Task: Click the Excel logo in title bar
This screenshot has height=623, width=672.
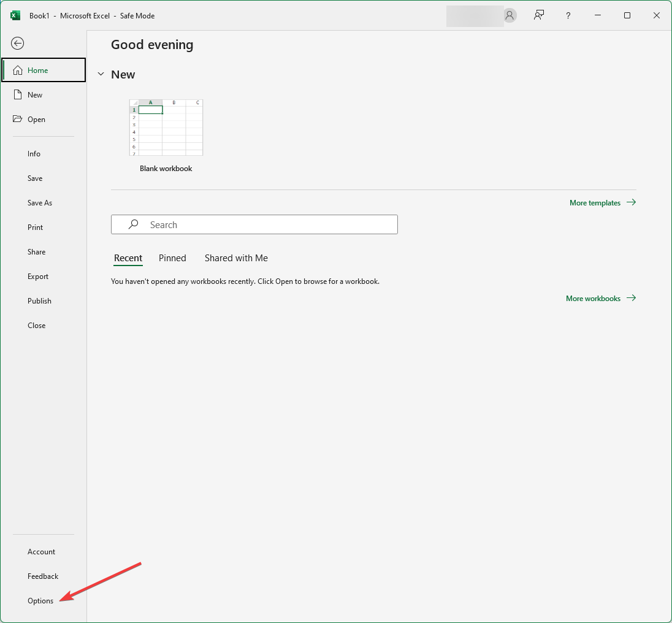Action: (15, 15)
